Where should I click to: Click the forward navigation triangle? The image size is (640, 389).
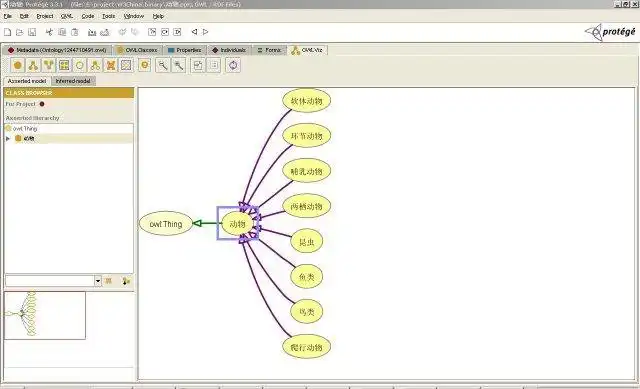[205, 31]
